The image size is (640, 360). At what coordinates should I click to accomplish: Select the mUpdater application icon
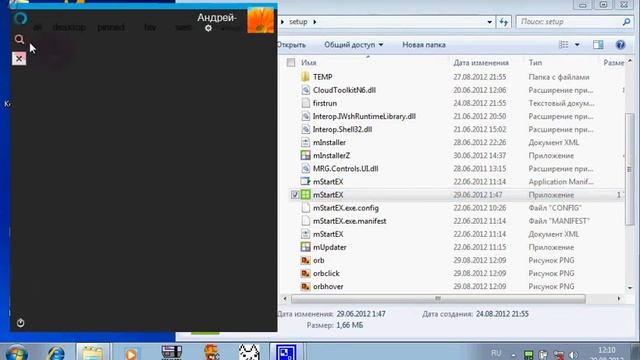coord(305,247)
